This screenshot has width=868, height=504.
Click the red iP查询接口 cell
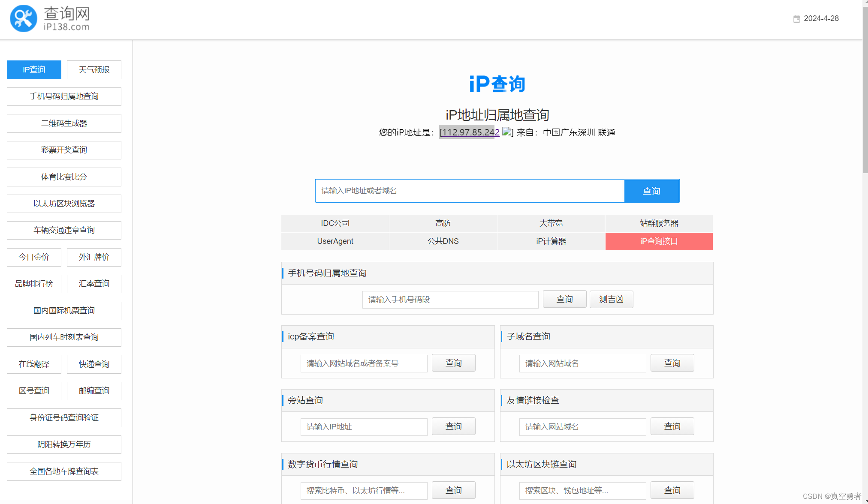[x=659, y=241]
